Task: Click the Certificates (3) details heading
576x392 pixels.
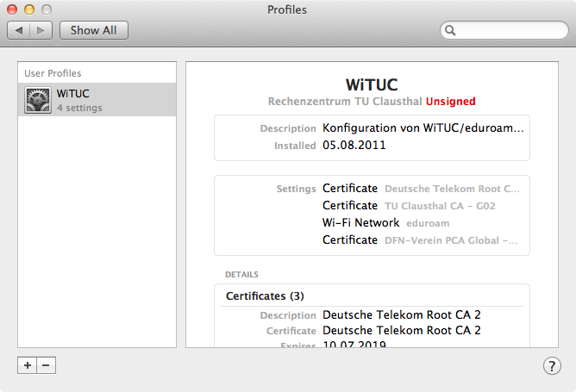Action: point(265,296)
